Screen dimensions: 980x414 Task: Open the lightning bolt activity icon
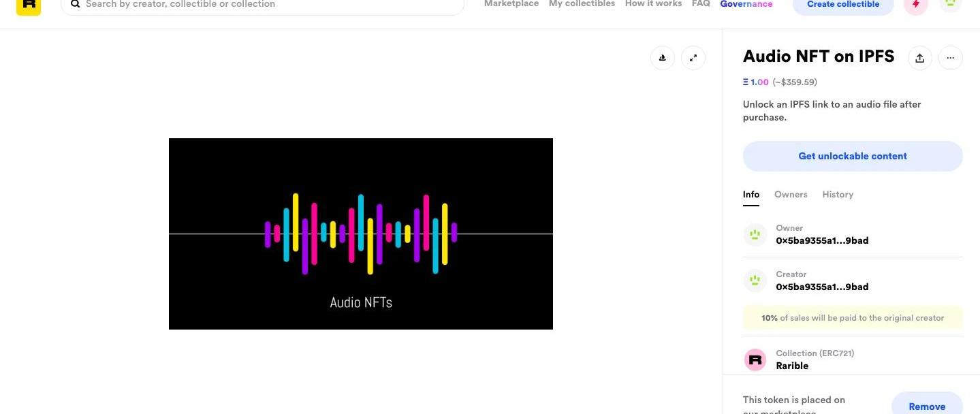coord(916,4)
